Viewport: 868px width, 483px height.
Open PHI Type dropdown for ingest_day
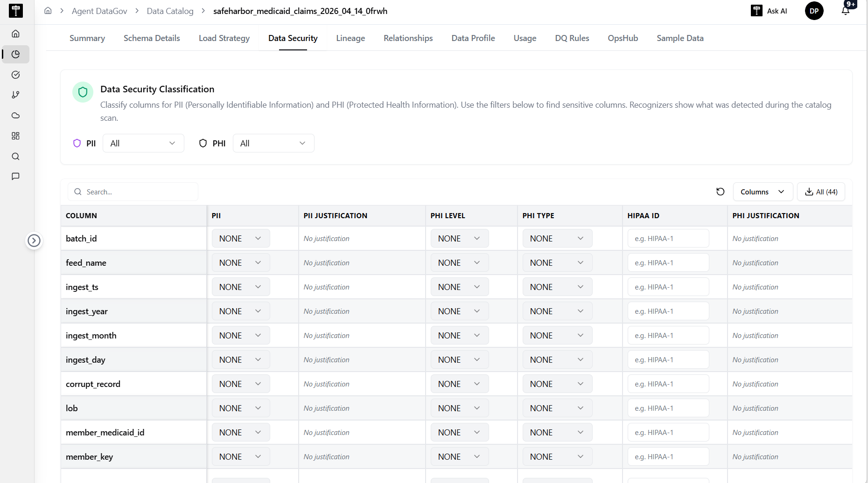557,359
